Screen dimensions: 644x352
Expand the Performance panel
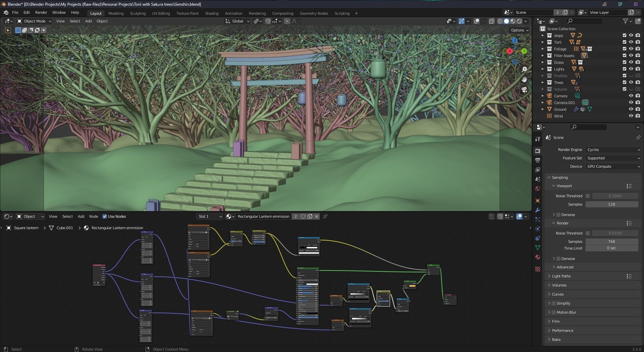562,331
